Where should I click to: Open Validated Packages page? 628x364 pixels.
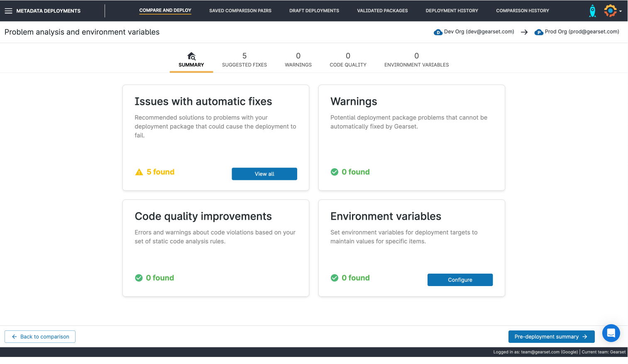tap(382, 11)
